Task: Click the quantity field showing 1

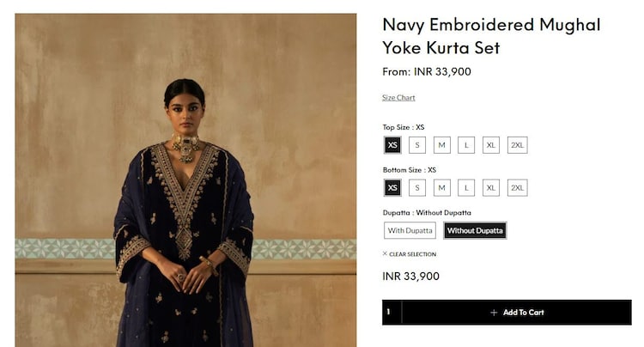Action: [x=392, y=313]
